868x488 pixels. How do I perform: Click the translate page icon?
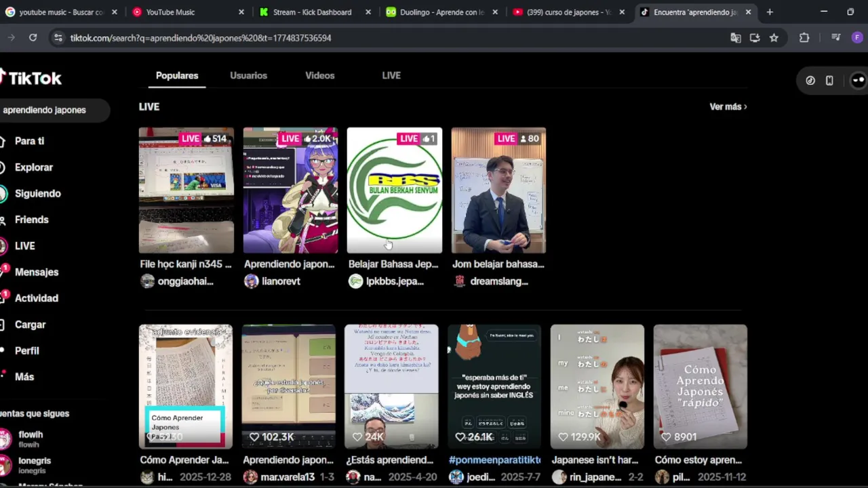(x=736, y=38)
